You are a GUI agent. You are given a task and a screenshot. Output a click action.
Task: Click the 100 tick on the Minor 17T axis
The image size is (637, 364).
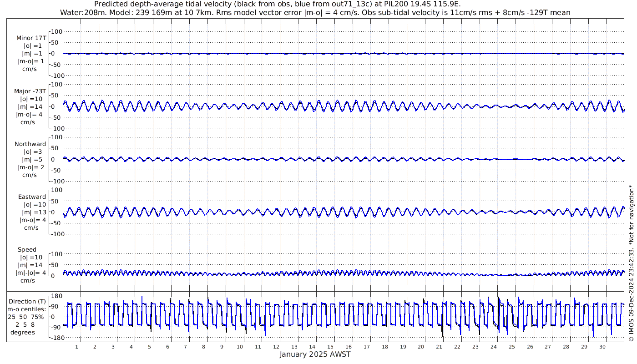tap(56, 32)
